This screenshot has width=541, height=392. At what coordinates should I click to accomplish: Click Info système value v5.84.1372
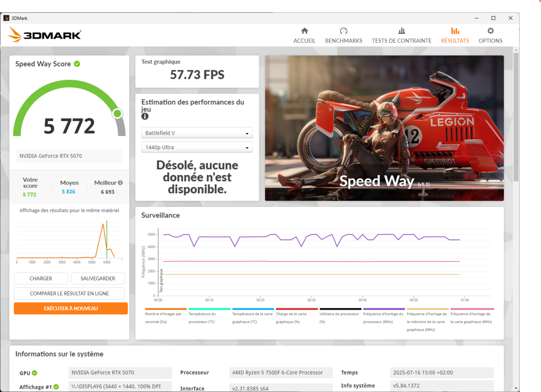pyautogui.click(x=442, y=386)
